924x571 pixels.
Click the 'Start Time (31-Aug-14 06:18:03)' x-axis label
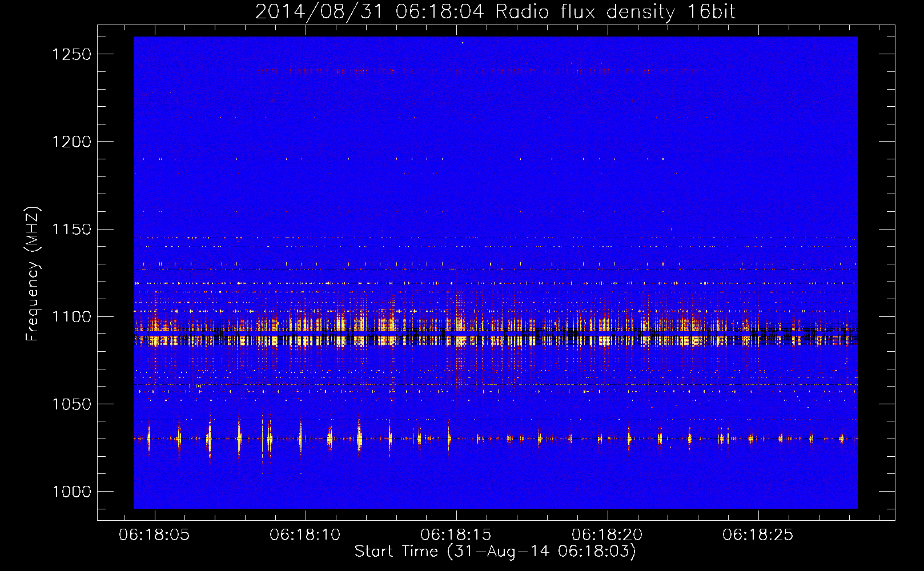(x=495, y=552)
